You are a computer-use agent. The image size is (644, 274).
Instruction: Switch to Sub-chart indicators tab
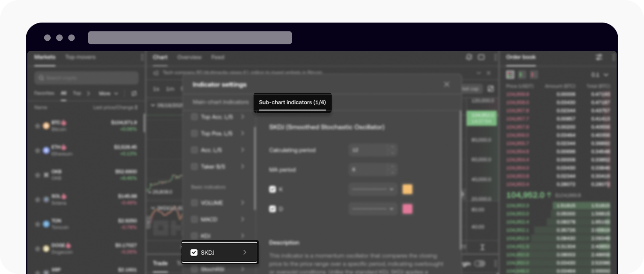(x=292, y=102)
